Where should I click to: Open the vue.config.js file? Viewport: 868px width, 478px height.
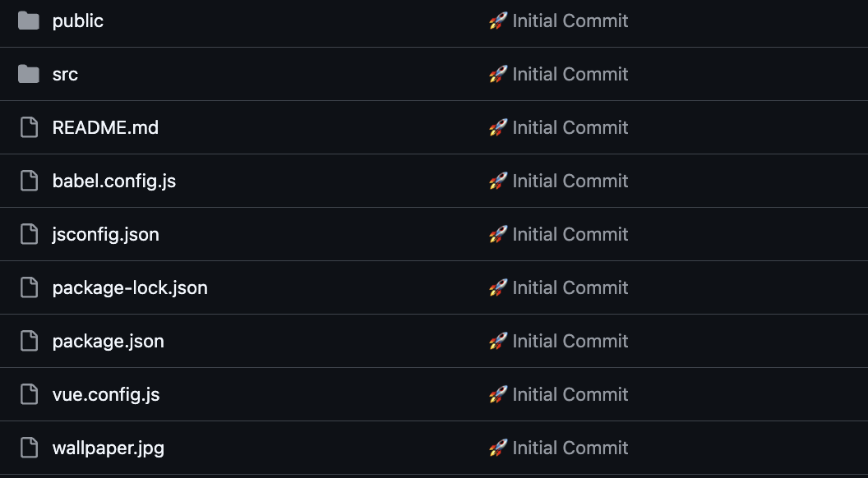click(x=106, y=394)
